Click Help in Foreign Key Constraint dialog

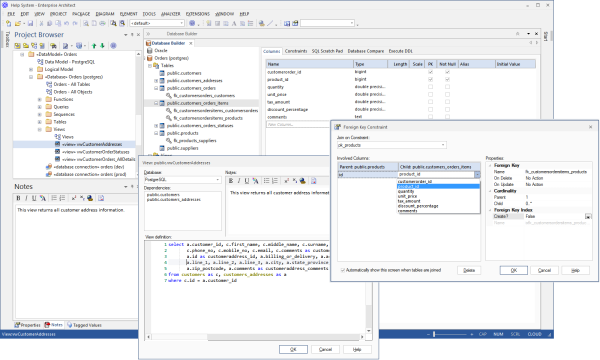click(x=576, y=270)
